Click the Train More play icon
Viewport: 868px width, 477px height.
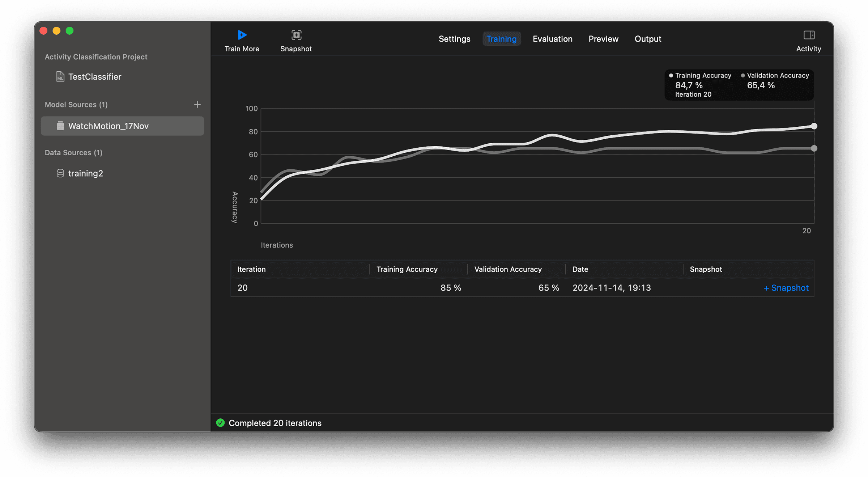[242, 35]
